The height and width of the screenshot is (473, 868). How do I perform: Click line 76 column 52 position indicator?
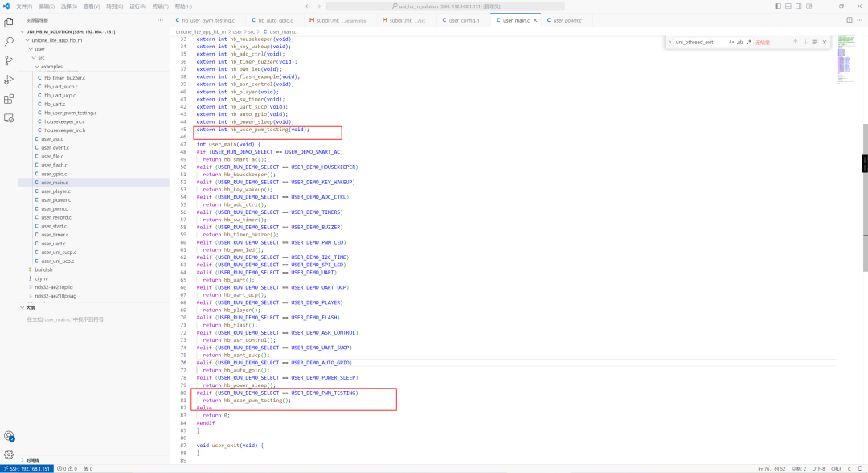[x=772, y=468]
